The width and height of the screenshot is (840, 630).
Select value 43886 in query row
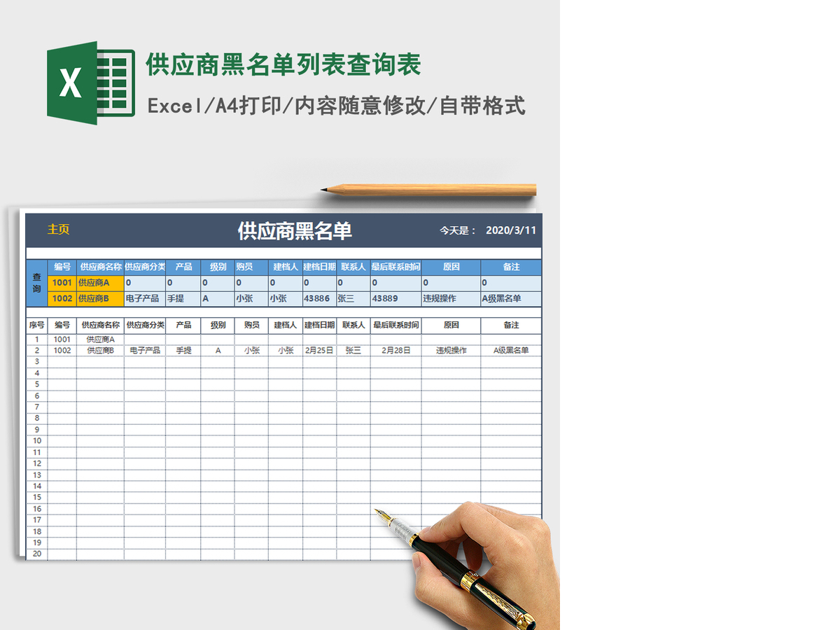[319, 298]
